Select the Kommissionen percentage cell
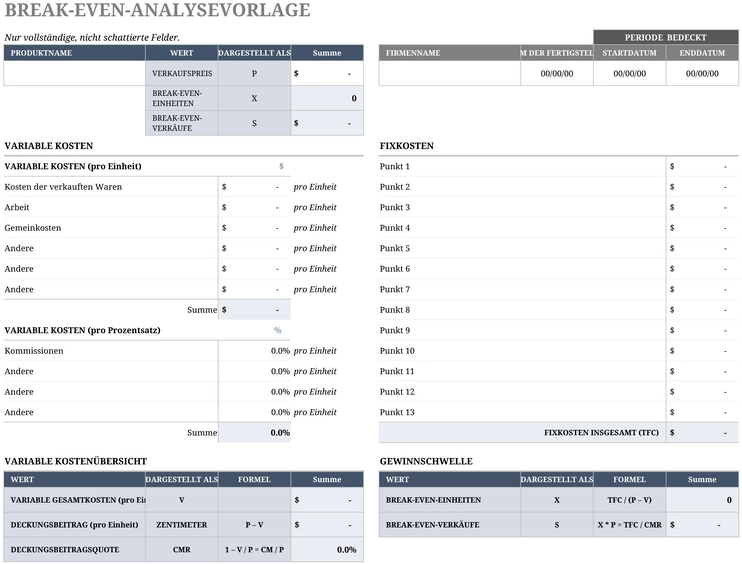 [x=254, y=351]
